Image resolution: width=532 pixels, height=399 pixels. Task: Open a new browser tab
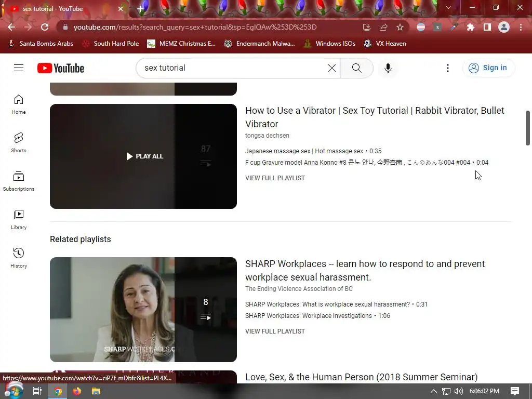[x=140, y=9]
